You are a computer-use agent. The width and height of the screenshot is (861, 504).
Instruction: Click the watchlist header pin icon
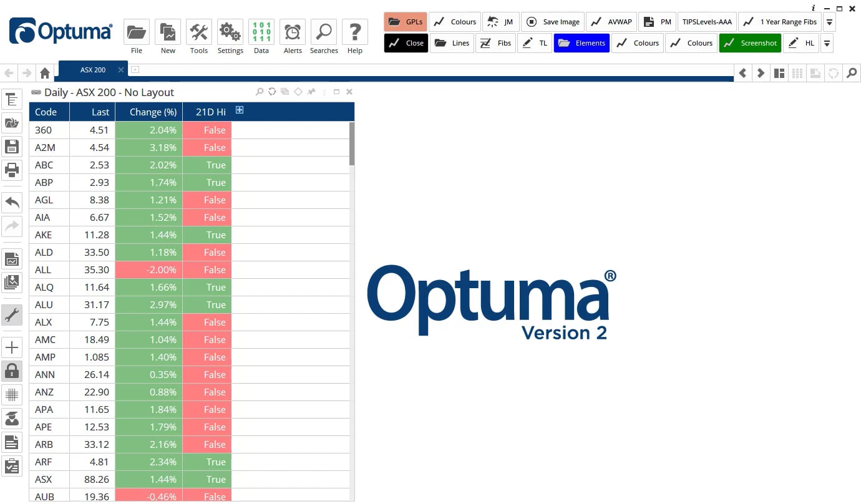click(311, 92)
